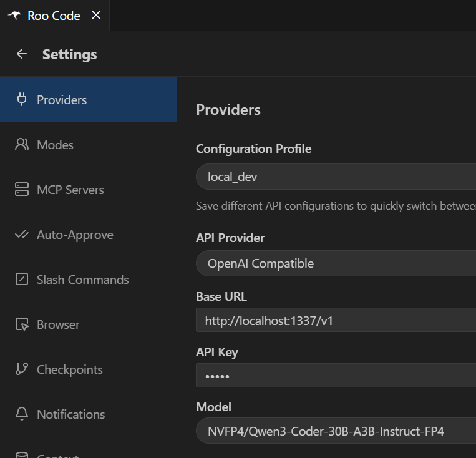This screenshot has width=476, height=458.
Task: Click the Browser pointer icon
Action: [x=22, y=324]
